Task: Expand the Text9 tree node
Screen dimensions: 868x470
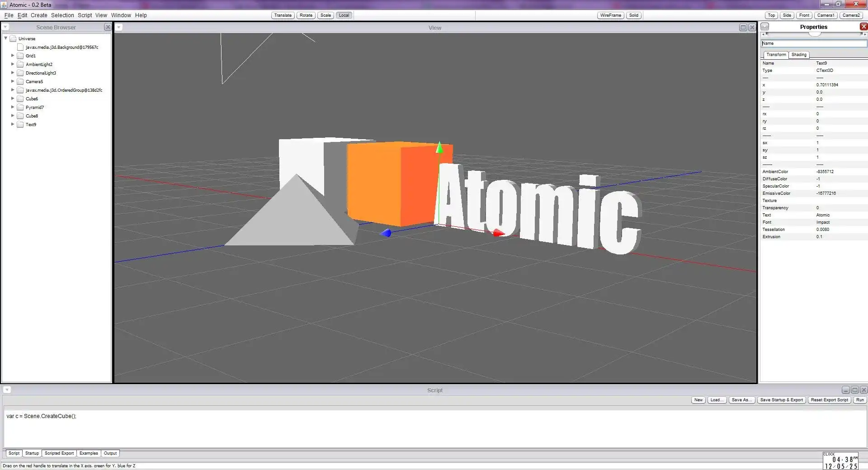Action: pos(13,124)
